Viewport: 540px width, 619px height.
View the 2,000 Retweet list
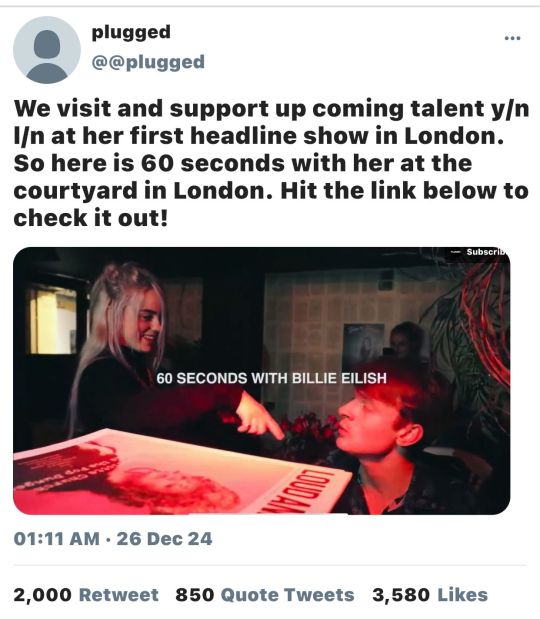(86, 595)
